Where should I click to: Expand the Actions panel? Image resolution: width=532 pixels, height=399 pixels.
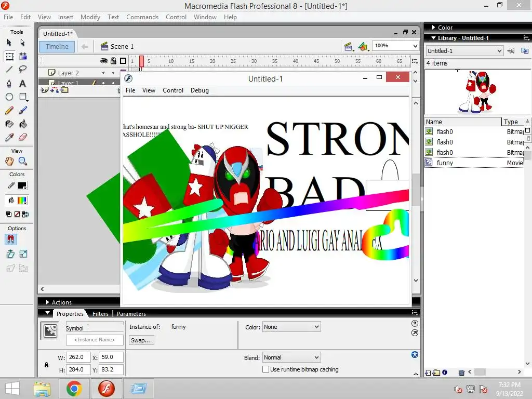pyautogui.click(x=48, y=302)
